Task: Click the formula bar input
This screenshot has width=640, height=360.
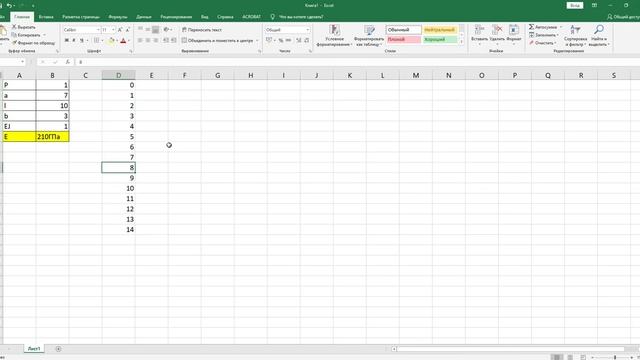Action: tap(358, 62)
